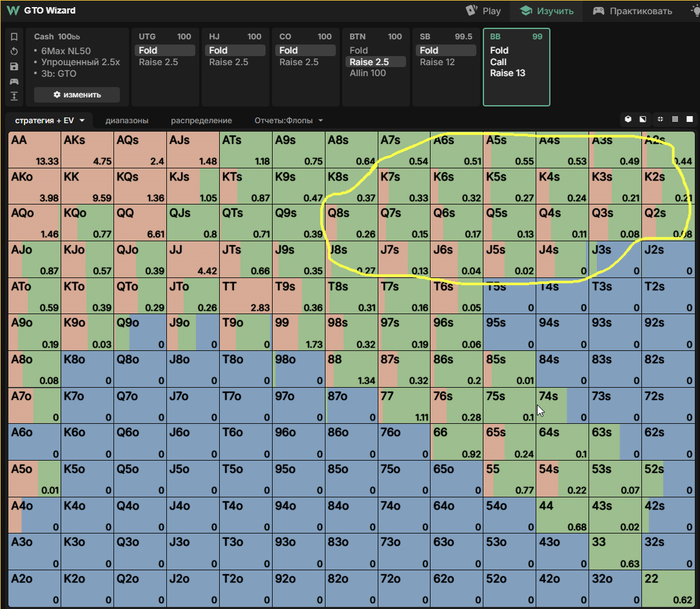Click the KK hand cell

click(x=87, y=186)
